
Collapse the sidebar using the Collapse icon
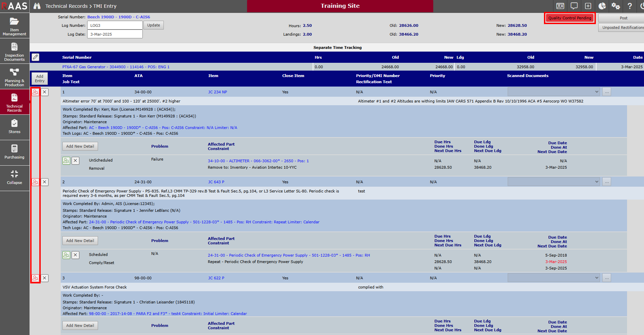(15, 178)
